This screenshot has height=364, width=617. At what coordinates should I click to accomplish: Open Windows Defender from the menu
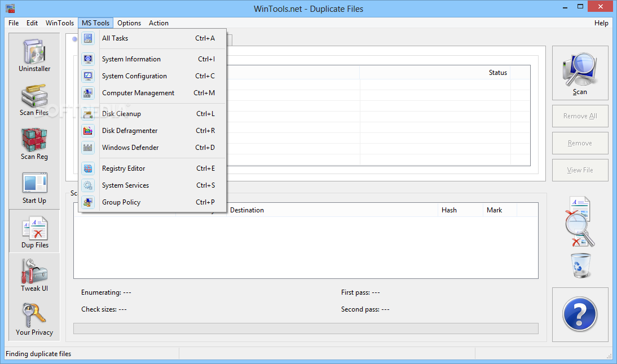coord(153,148)
